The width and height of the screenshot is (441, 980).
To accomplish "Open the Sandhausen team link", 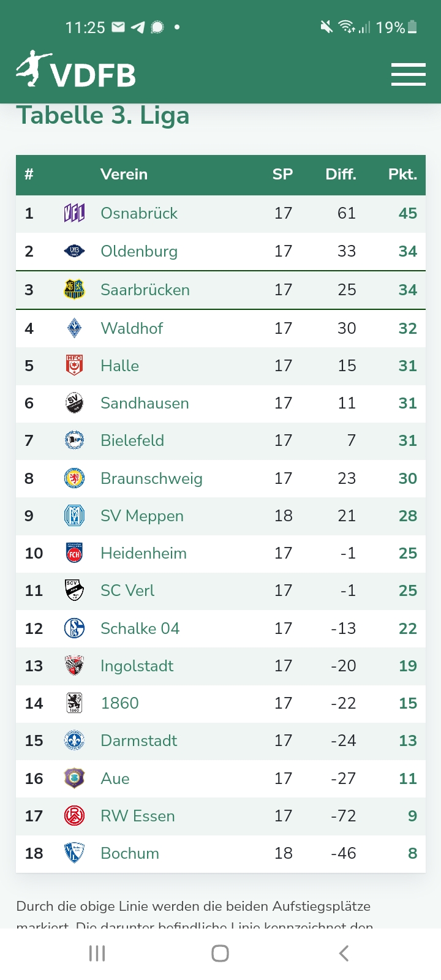I will [145, 403].
